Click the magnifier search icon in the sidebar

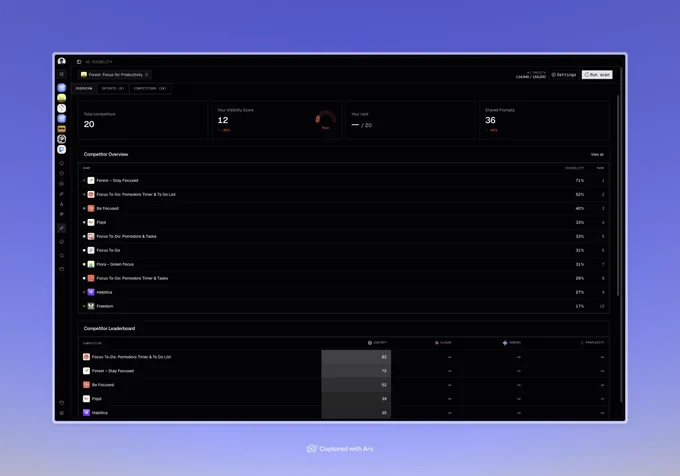62,255
